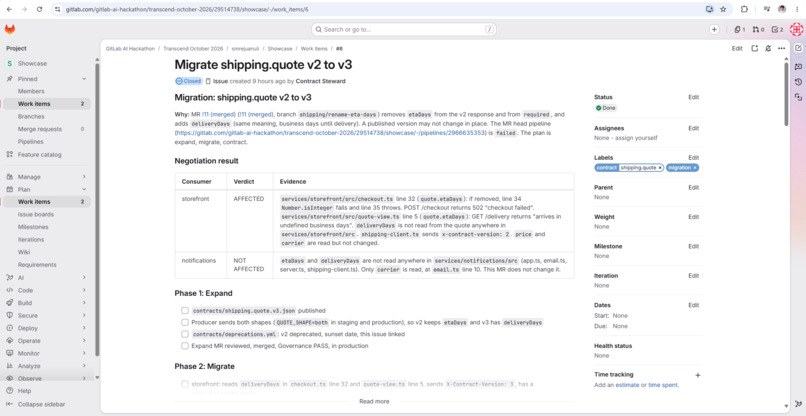
Task: Remove the migration label
Action: (x=694, y=168)
